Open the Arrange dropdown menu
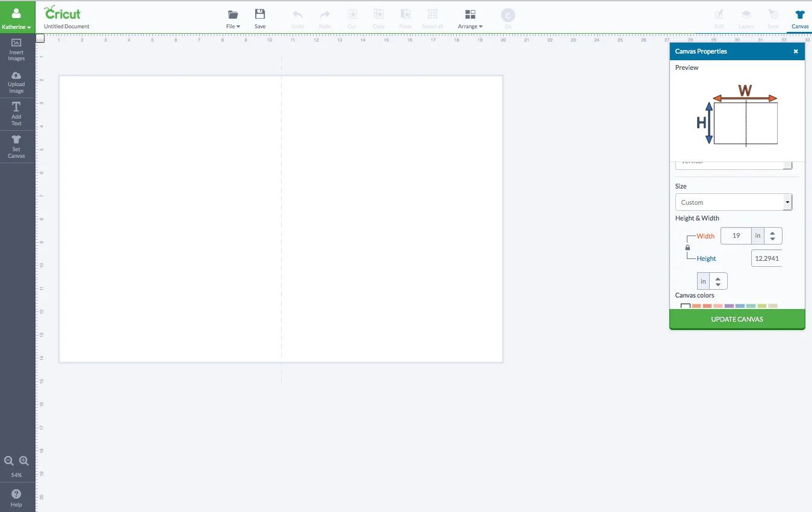Viewport: 812px width, 512px height. (470, 19)
